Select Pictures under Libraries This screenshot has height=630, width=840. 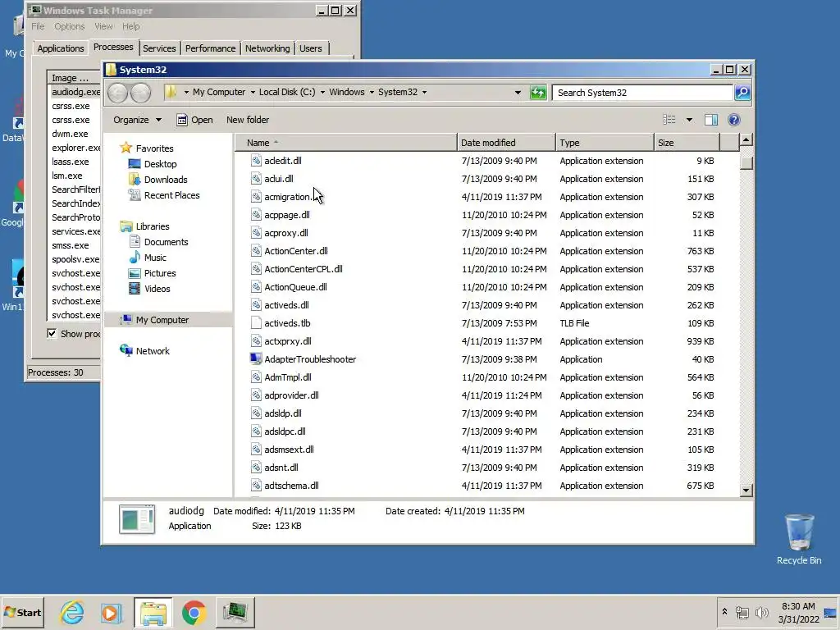160,273
